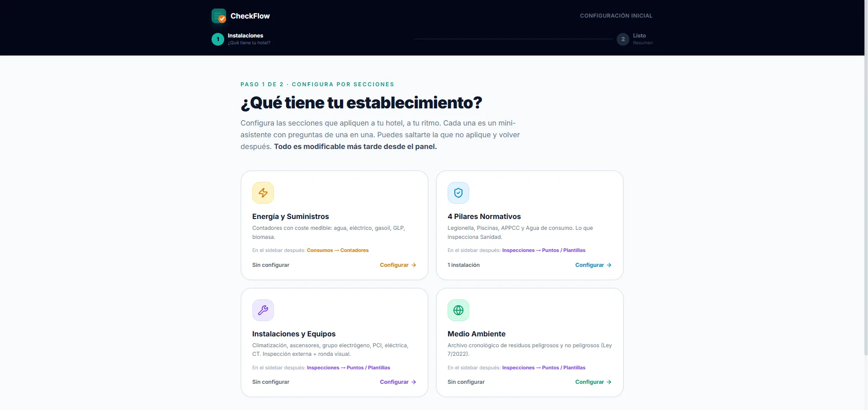Click 'Sin configurar' in Energía card
This screenshot has height=410, width=868.
(x=271, y=265)
